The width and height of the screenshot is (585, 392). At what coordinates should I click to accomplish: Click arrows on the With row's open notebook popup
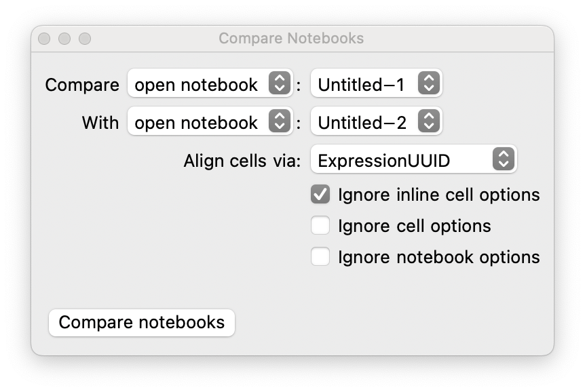[x=280, y=122]
